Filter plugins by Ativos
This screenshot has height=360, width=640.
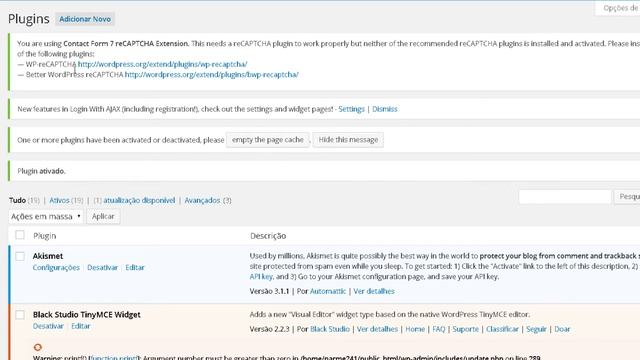click(59, 200)
